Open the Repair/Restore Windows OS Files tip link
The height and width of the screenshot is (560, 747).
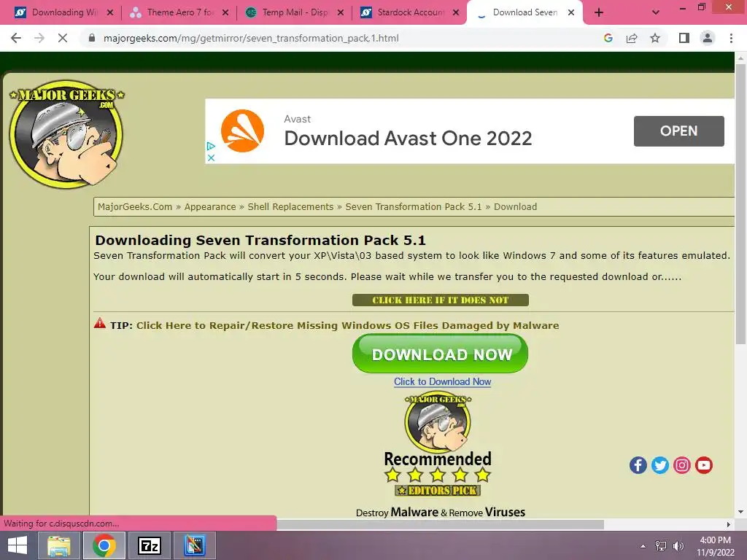click(348, 325)
